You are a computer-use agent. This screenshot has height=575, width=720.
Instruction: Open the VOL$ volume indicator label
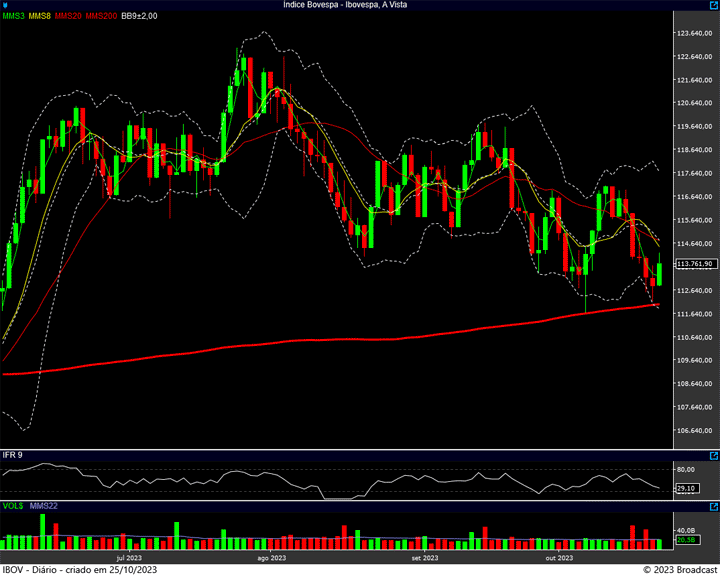13,506
